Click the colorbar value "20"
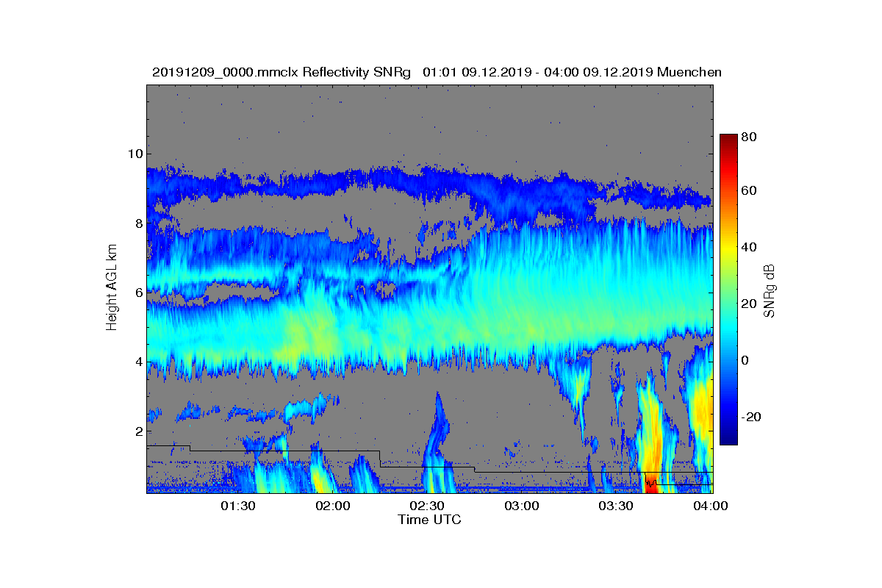 [750, 304]
